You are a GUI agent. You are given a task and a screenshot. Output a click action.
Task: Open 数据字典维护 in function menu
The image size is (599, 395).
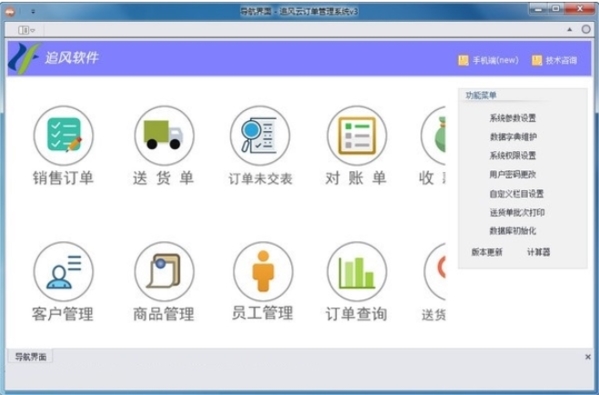tap(513, 137)
